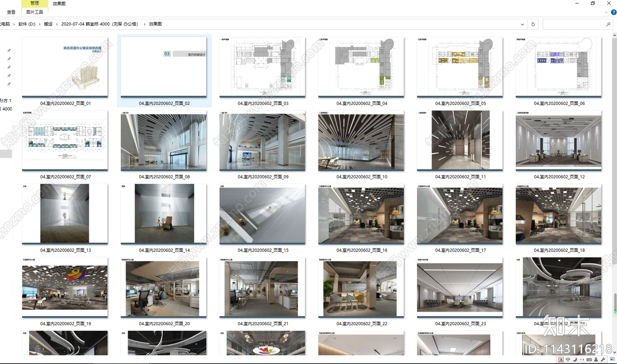The height and width of the screenshot is (364, 617).
Task: Switch to large thumbnails view button
Action: coord(612,359)
